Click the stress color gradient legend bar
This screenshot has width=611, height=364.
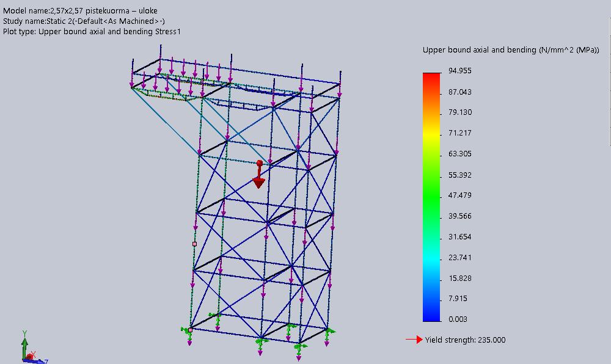(x=431, y=197)
